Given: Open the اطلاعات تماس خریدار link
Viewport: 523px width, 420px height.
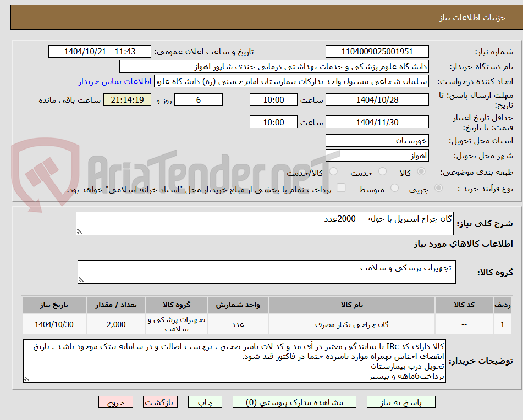Looking at the screenshot, I should coord(115,82).
